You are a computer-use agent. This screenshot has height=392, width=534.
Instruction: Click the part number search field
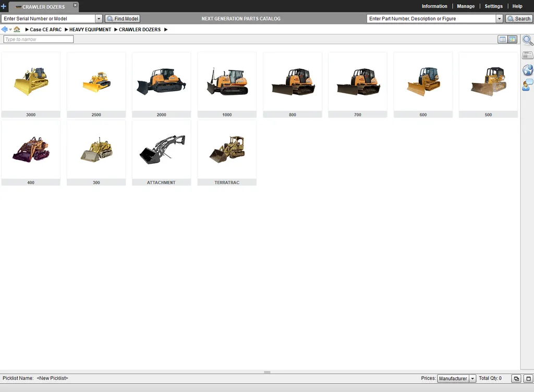coord(431,19)
